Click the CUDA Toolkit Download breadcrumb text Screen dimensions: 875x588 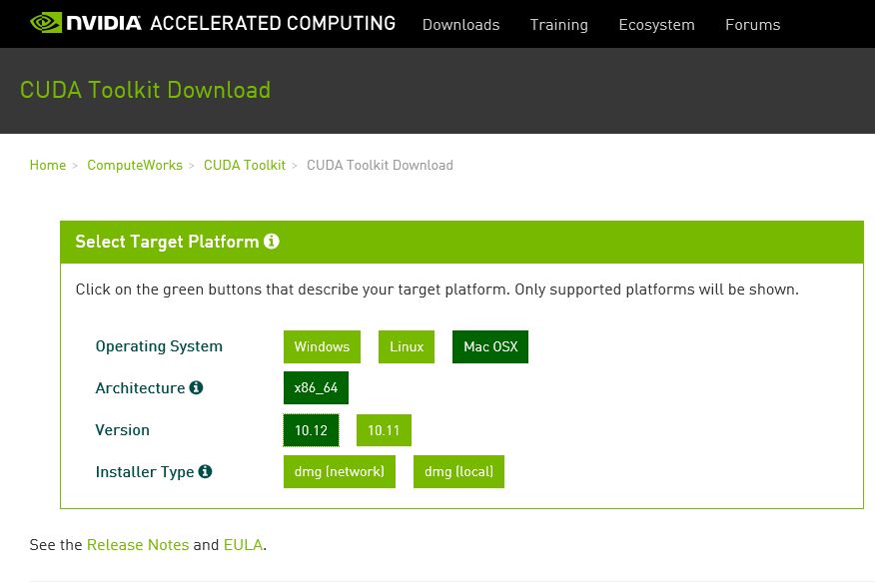380,165
